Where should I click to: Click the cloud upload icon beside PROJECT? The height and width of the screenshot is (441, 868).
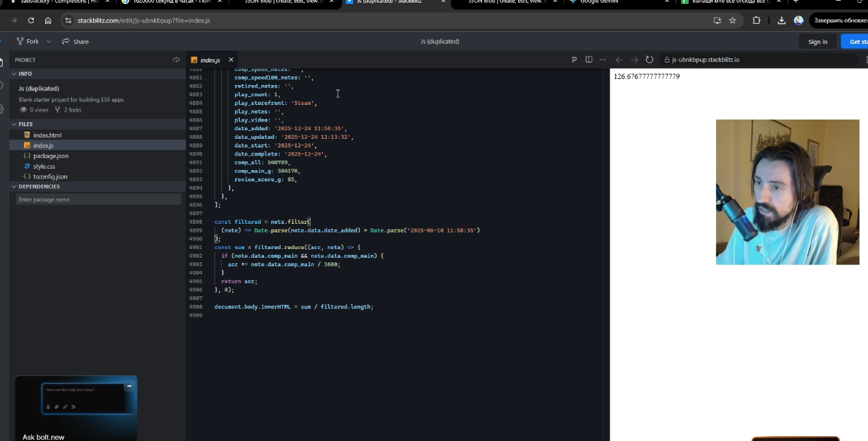pyautogui.click(x=176, y=60)
